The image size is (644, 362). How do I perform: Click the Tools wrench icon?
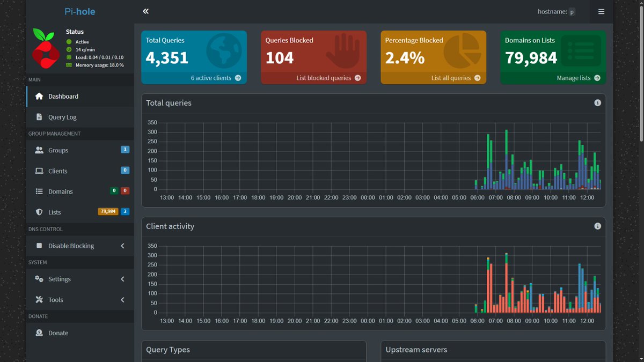[x=39, y=300]
